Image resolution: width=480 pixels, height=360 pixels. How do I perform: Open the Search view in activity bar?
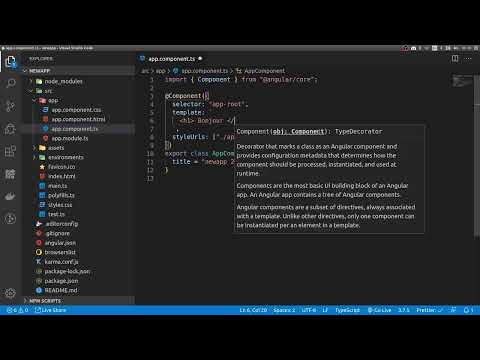pyautogui.click(x=11, y=83)
